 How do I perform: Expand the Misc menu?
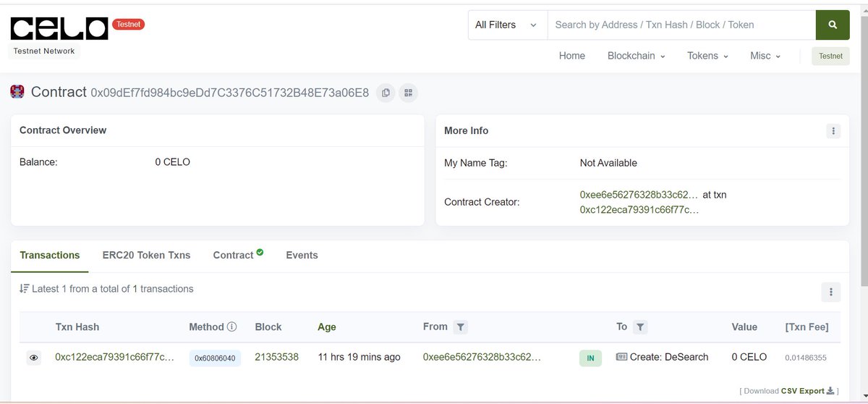(765, 56)
